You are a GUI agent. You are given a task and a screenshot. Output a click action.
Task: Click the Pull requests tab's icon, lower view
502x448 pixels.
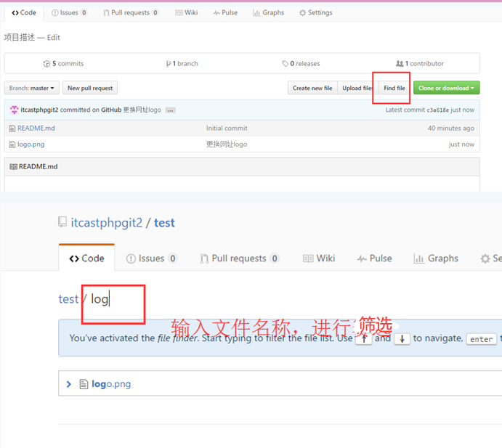coord(204,258)
